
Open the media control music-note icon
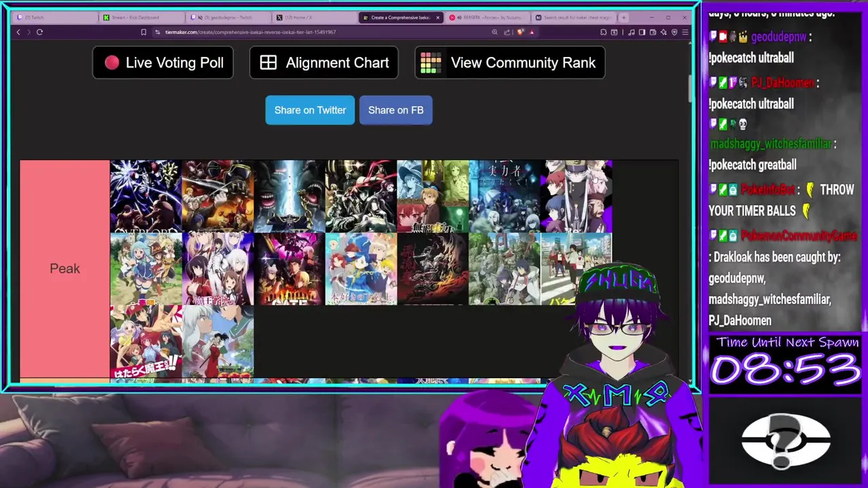coord(631,32)
